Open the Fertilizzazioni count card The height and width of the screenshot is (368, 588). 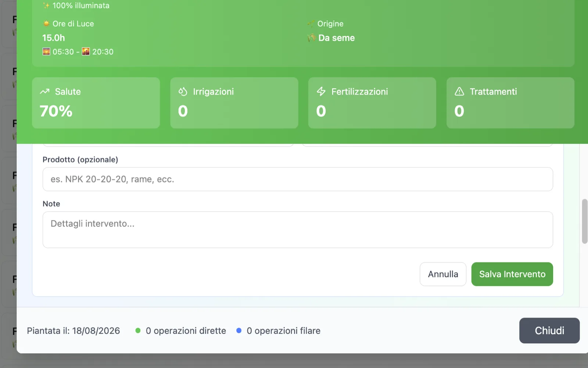point(372,103)
